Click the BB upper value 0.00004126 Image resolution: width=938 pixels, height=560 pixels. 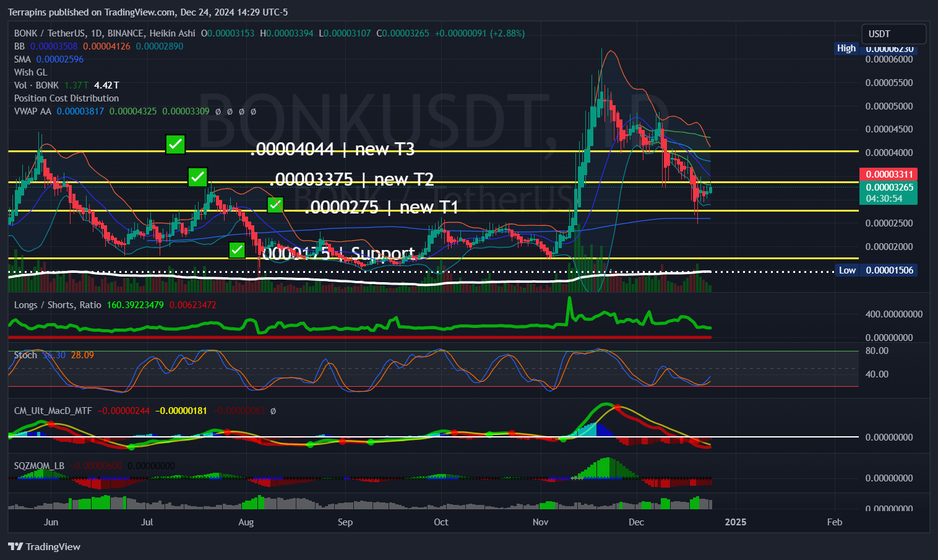(107, 46)
